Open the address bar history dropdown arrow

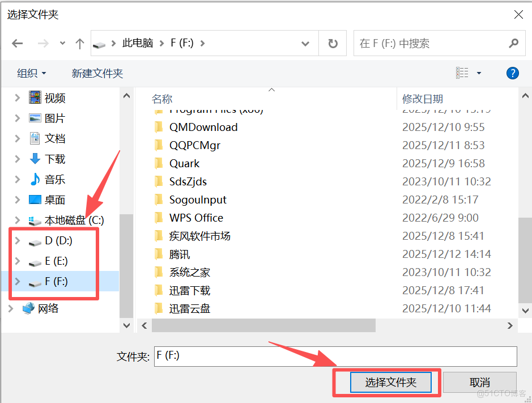[x=305, y=43]
